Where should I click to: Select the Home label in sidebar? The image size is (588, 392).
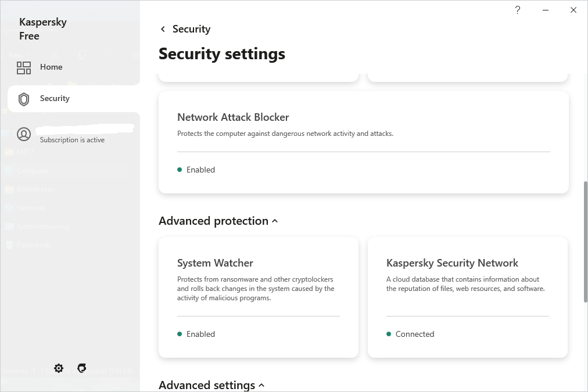(51, 67)
